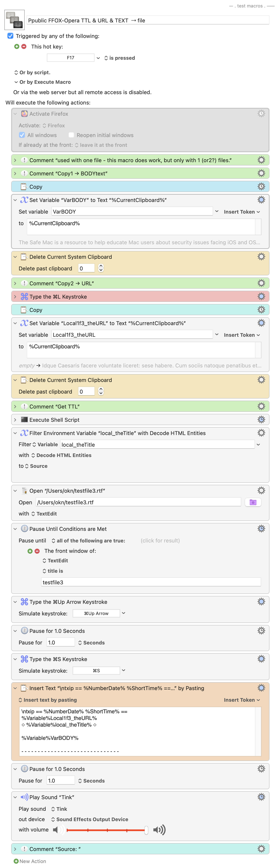Toggle the Triggered by any of the following checkbox
Viewport: 279px width, 868px height.
tap(10, 36)
